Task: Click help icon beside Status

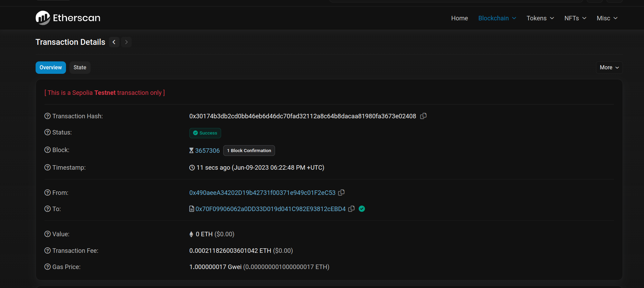Action: click(x=48, y=132)
